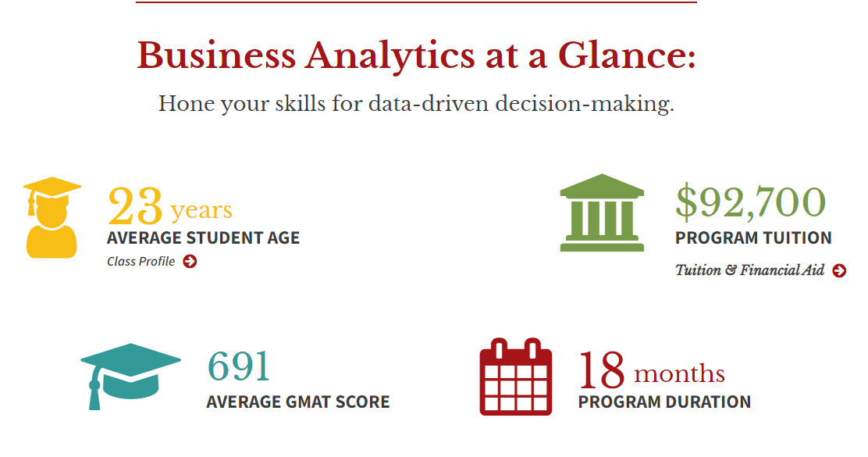Click the data-driven decision-making subtitle

416,104
